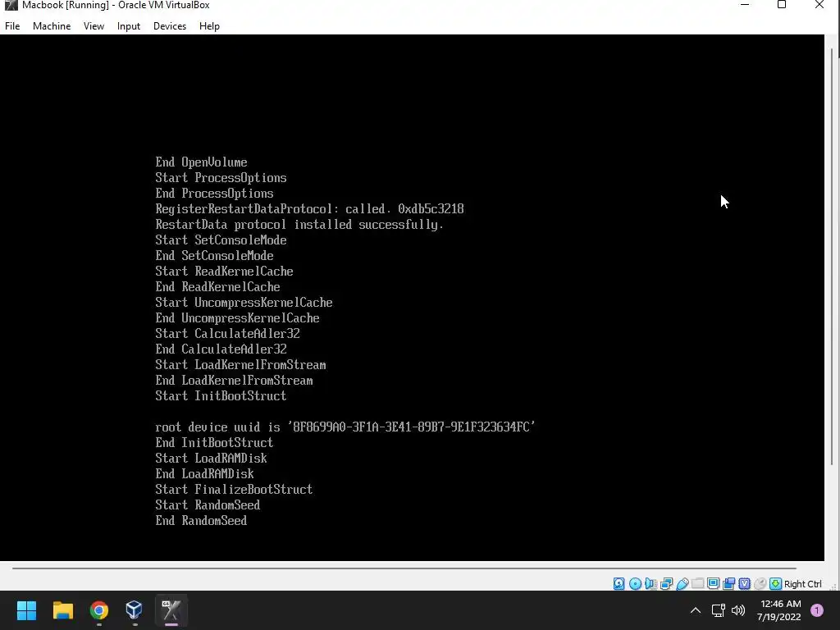
Task: Click the 'Start UncompressKernelCache' line
Action: (x=244, y=302)
